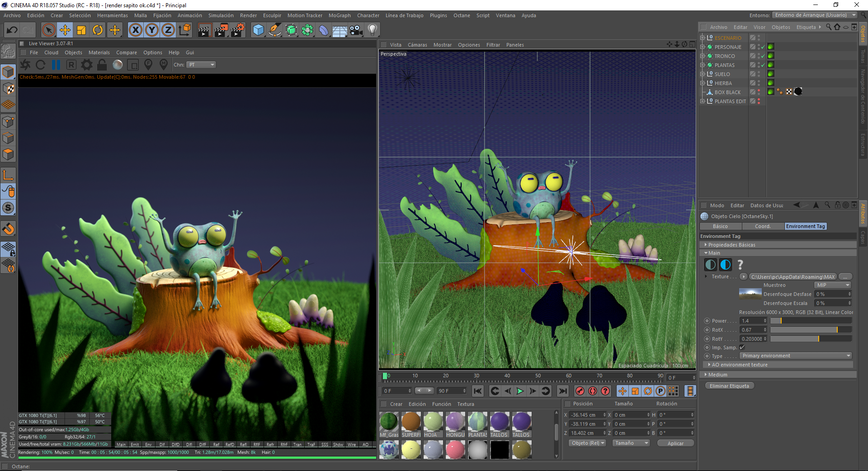This screenshot has height=471, width=868.
Task: Toggle Live Viewer resolution lock
Action: 102,65
